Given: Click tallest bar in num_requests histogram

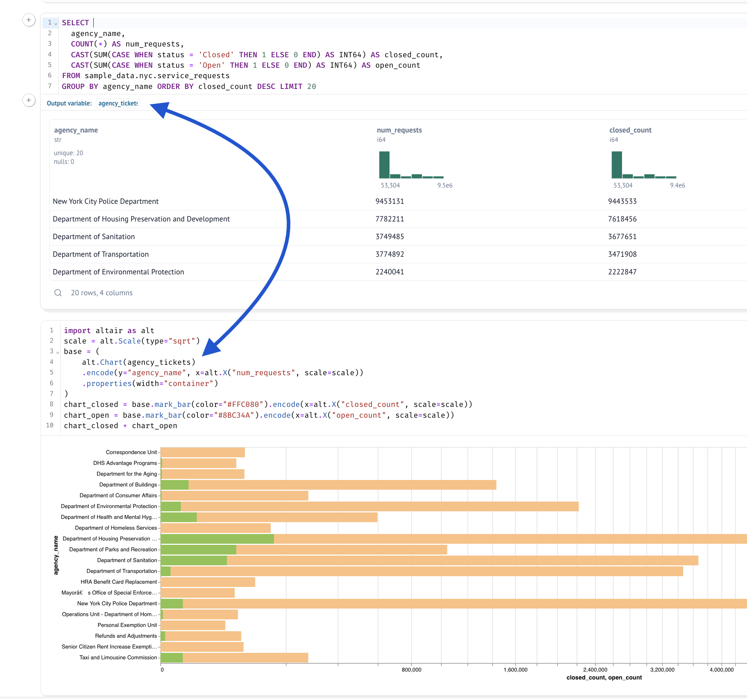Looking at the screenshot, I should [384, 165].
